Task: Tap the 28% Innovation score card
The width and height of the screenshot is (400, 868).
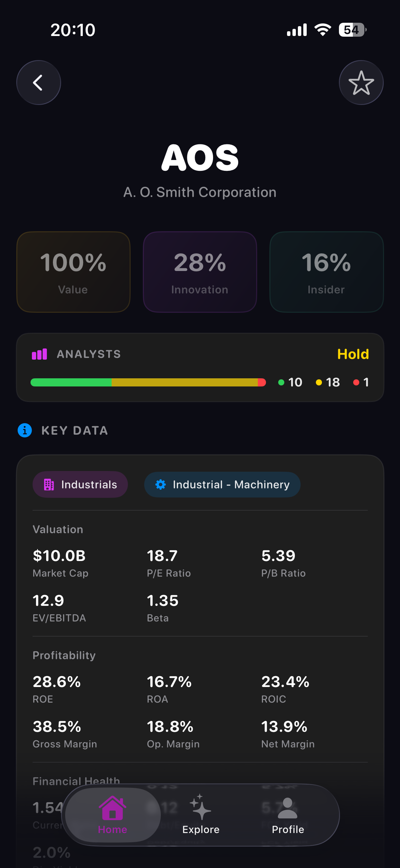Action: 200,272
